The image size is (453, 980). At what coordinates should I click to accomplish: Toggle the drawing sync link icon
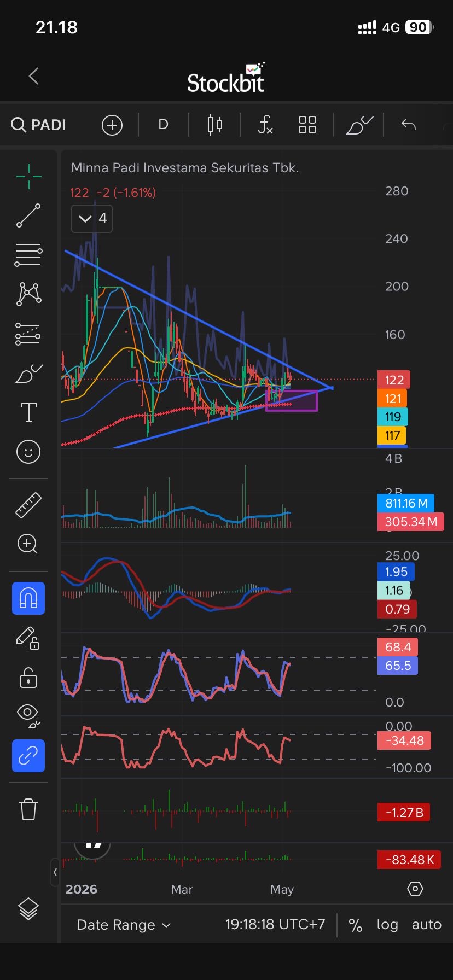pos(28,756)
